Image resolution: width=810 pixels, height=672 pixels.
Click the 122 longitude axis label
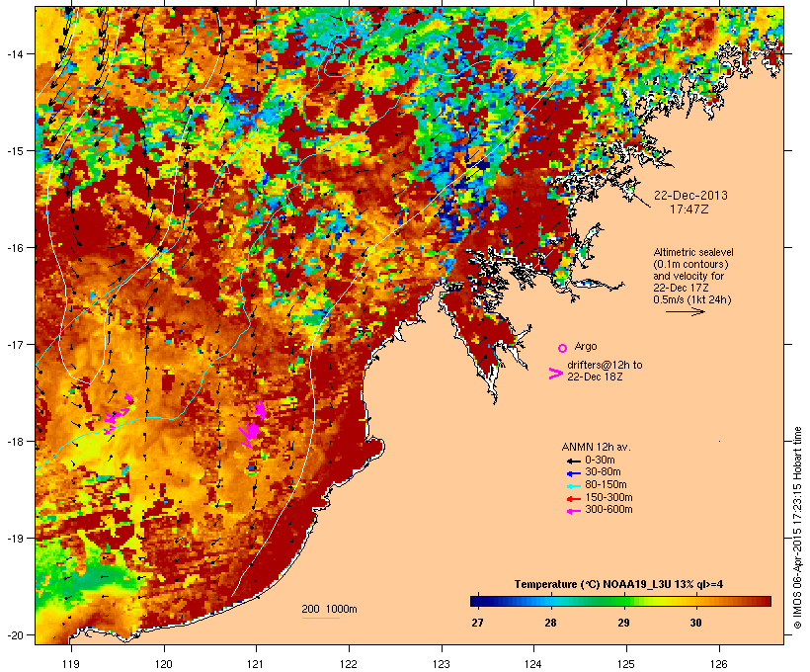[349, 664]
